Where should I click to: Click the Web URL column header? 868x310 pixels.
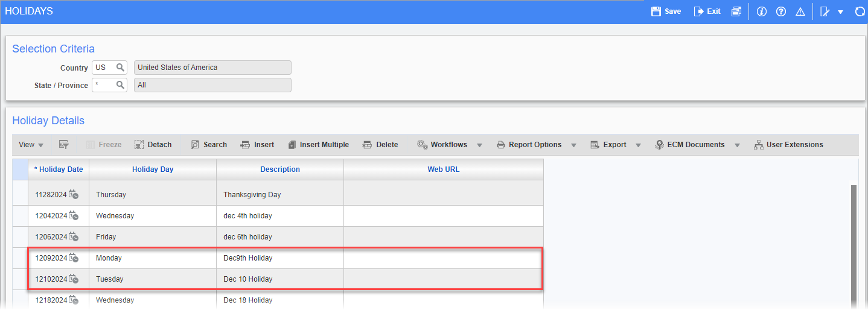[x=444, y=169]
